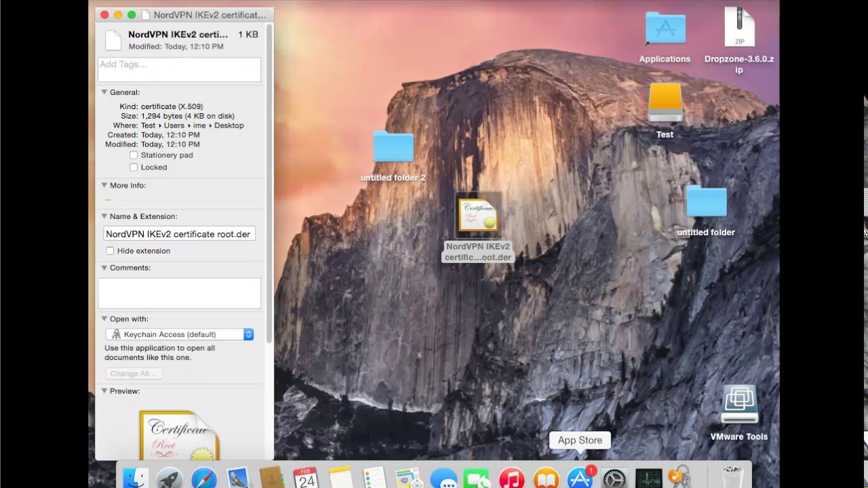
Task: Open System Preferences gear in Dock
Action: pos(614,477)
